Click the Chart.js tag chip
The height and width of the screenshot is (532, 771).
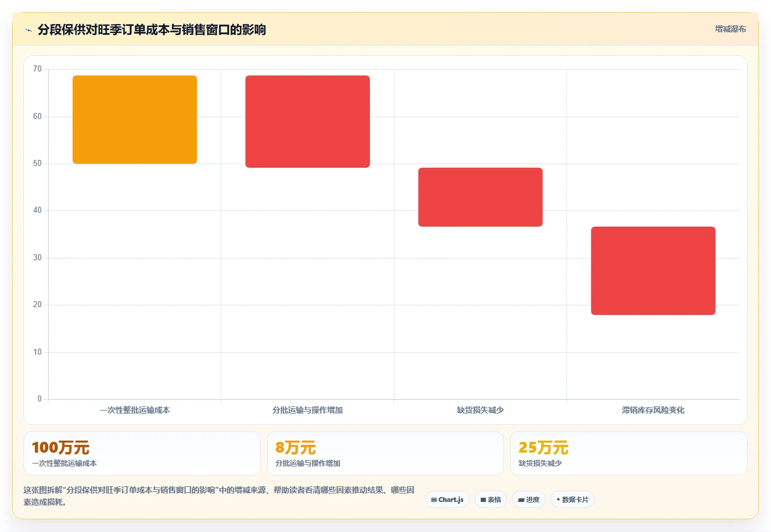point(447,500)
